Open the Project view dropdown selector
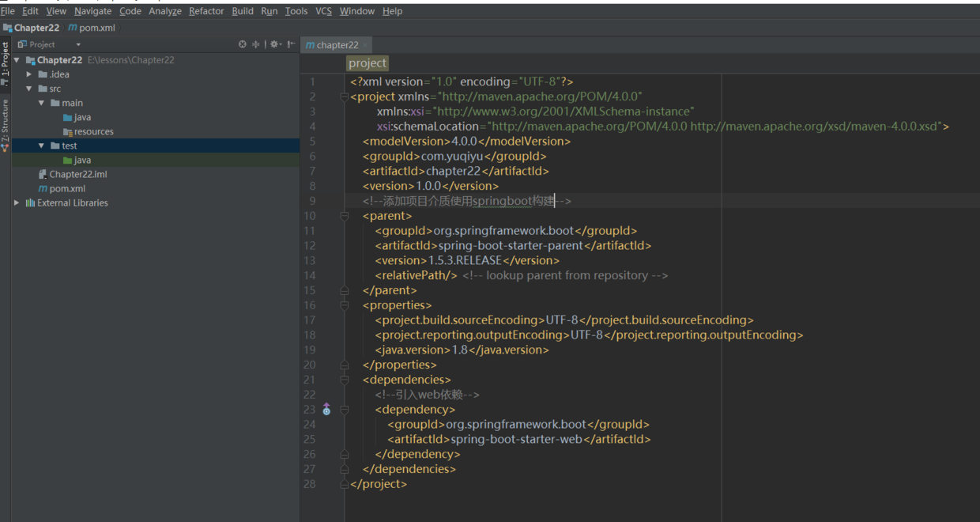The width and height of the screenshot is (980, 522). pyautogui.click(x=78, y=45)
